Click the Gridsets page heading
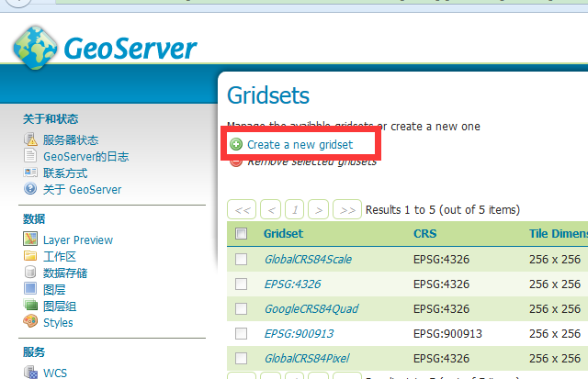 (268, 95)
